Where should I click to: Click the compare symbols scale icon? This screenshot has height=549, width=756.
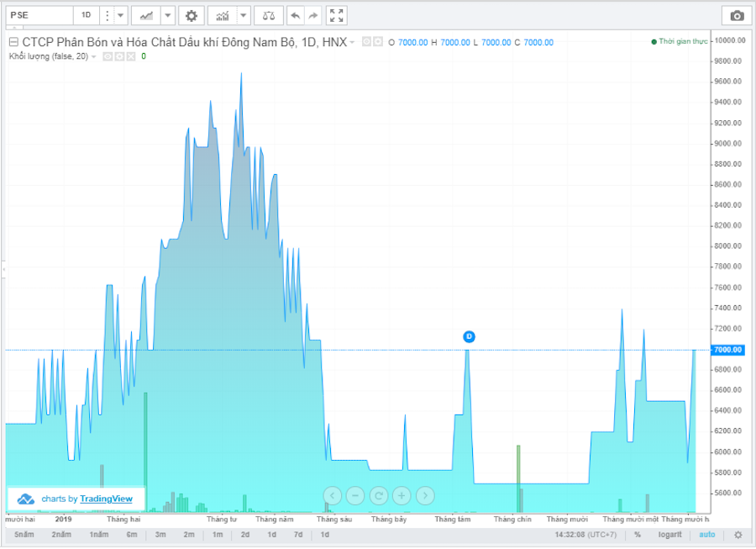click(268, 15)
